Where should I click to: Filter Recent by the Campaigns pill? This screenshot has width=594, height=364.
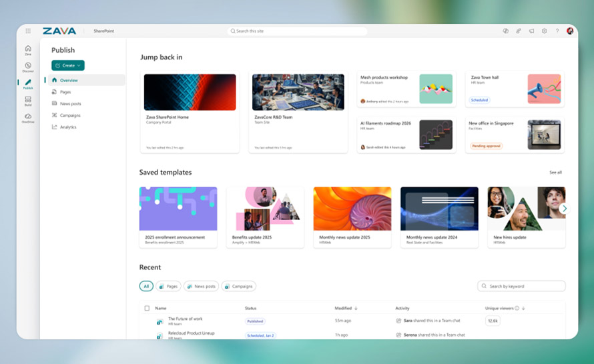coord(239,286)
